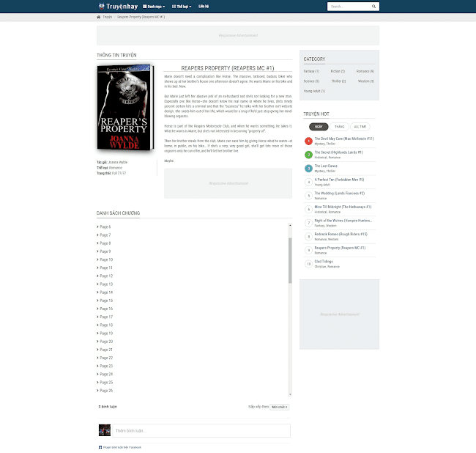The width and height of the screenshot is (476, 453).
Task: Click the search magnifier icon
Action: click(373, 7)
